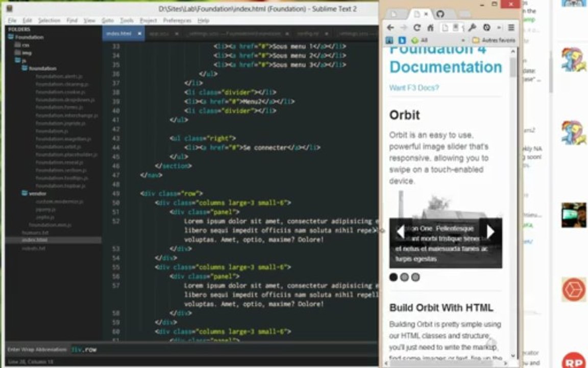This screenshot has width=588, height=368.
Task: Show previous Orbit slide with left arrow
Action: [401, 232]
